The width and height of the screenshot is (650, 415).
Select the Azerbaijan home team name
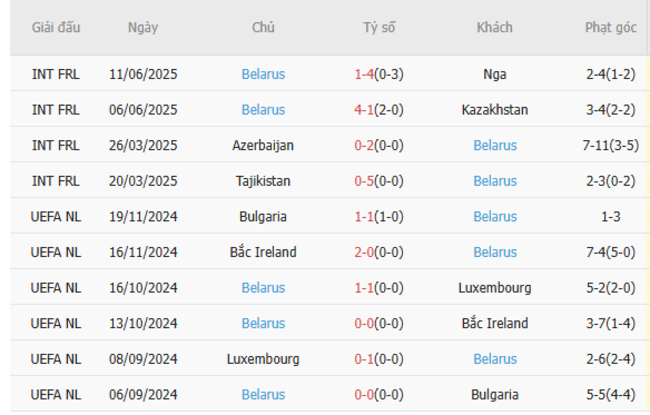263,145
